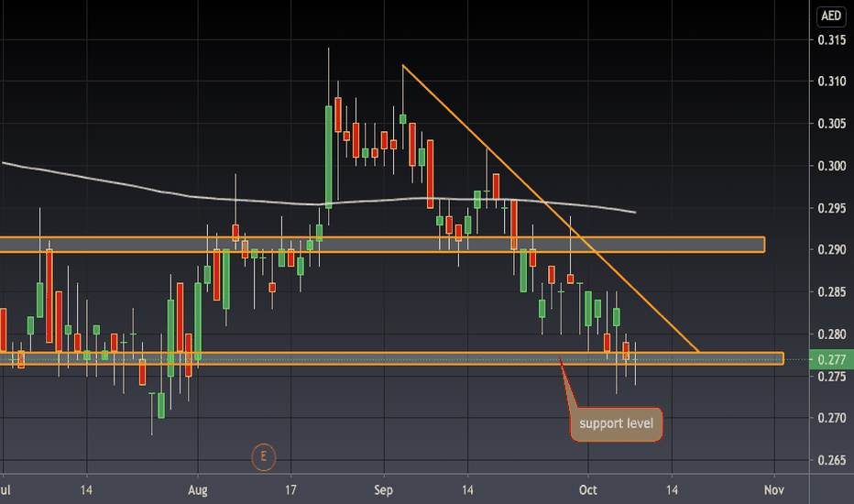
Task: Click the AED currency label
Action: click(830, 16)
